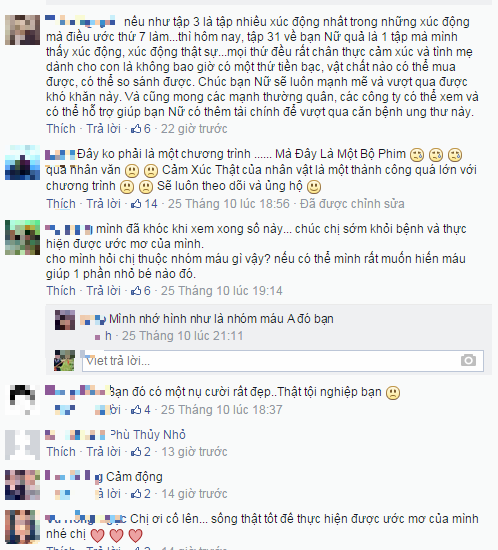Open the 'Đã được chỉnh sửa' edit history link
Viewport: 498px width, 550px height.
point(352,203)
